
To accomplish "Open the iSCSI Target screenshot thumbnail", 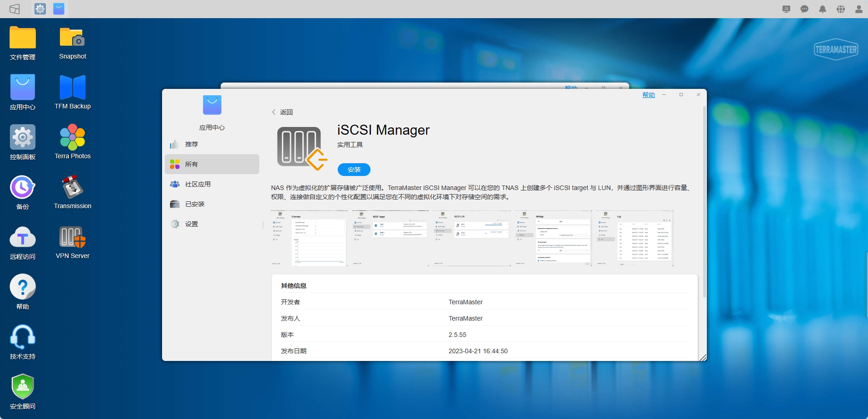I will tap(390, 238).
